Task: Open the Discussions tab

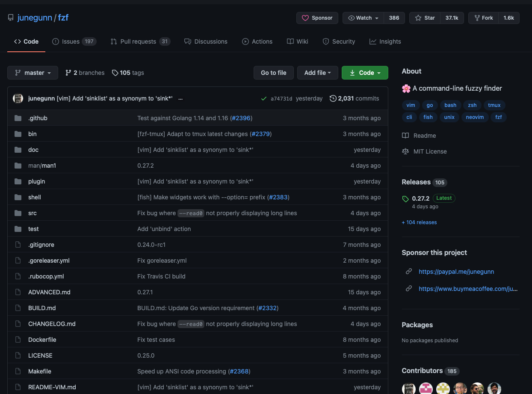Action: 206,41
